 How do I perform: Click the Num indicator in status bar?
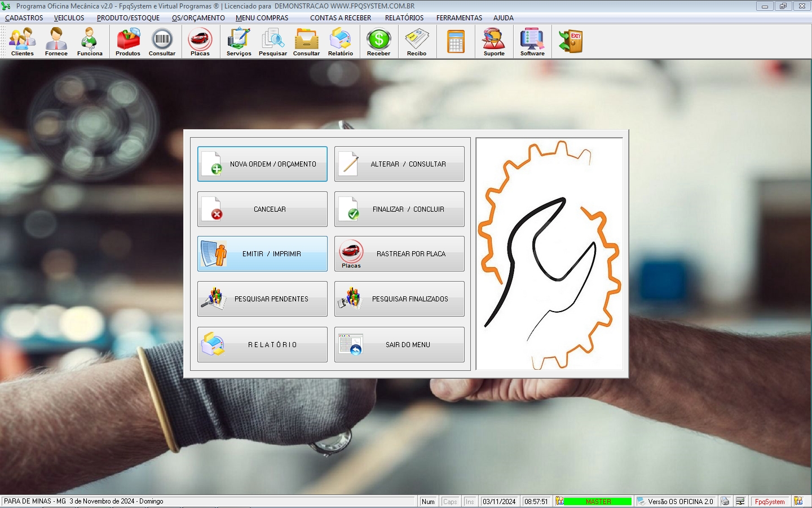pos(428,501)
